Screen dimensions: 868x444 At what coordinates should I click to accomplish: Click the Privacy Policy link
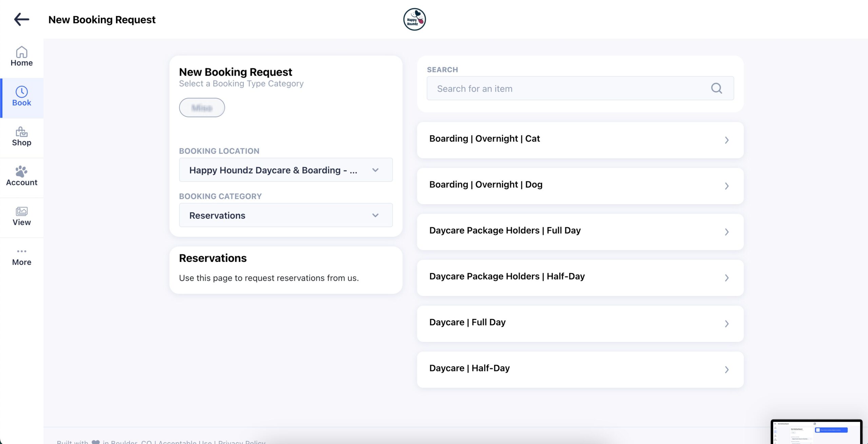tap(241, 442)
